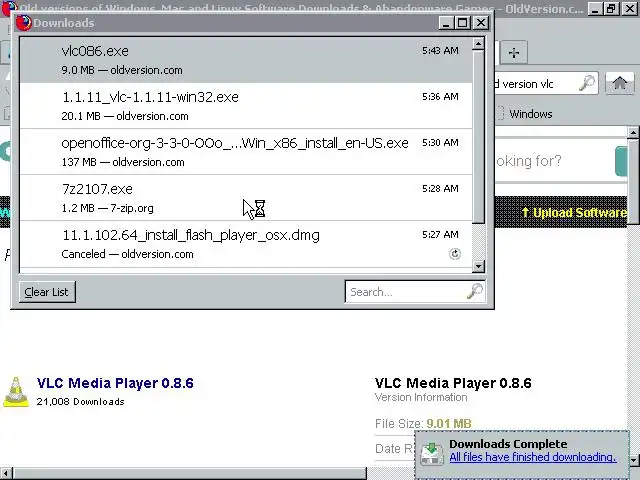This screenshot has height=480, width=640.
Task: Close the Downloads window
Action: (481, 23)
